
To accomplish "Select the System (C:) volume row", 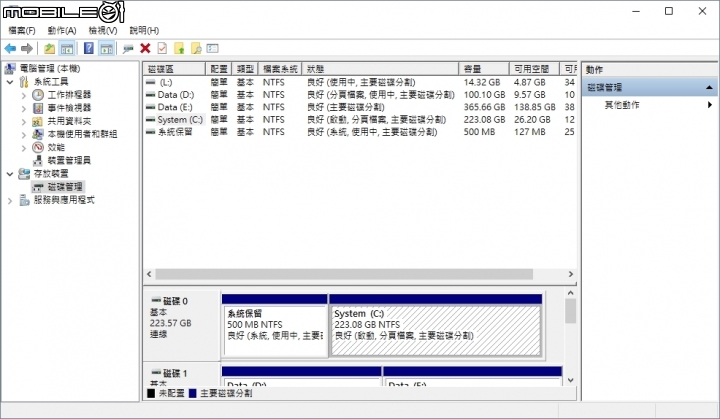I will click(x=360, y=119).
